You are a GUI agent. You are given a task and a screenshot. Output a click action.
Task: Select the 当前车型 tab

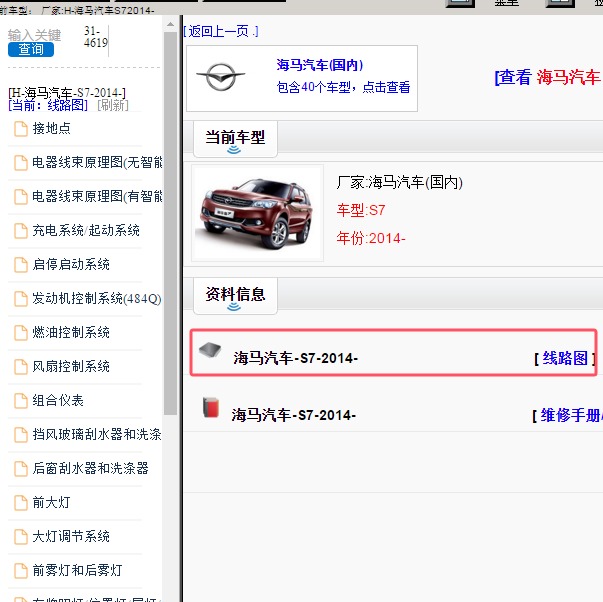click(x=235, y=139)
